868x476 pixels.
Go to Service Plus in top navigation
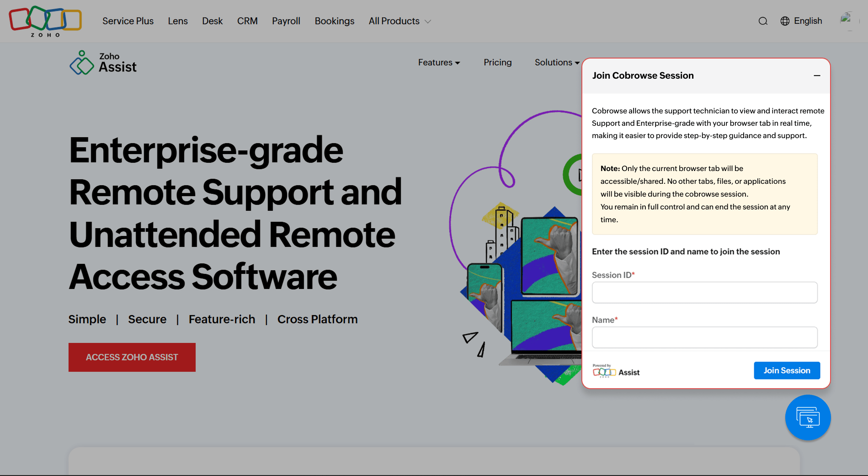pyautogui.click(x=128, y=21)
